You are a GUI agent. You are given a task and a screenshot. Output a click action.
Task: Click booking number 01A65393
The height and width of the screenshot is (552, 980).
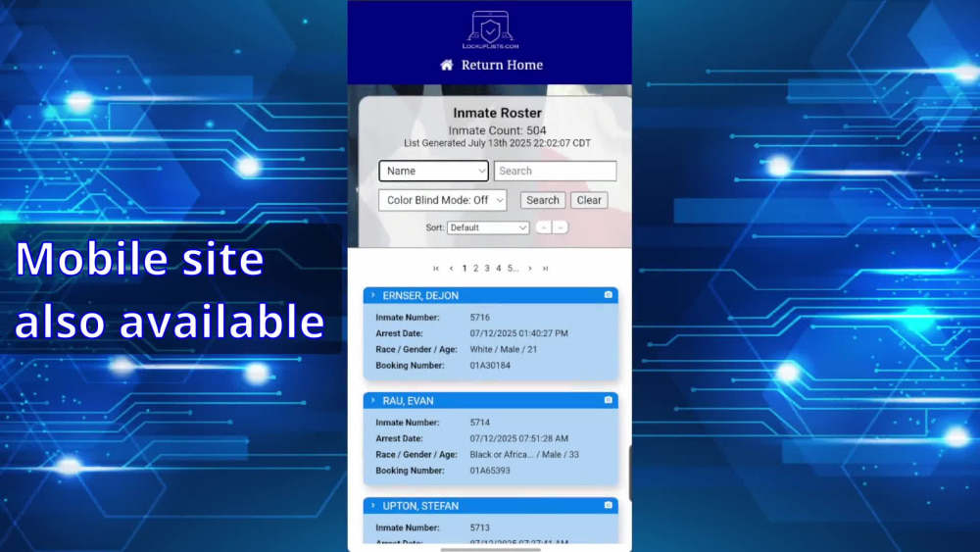(x=490, y=470)
